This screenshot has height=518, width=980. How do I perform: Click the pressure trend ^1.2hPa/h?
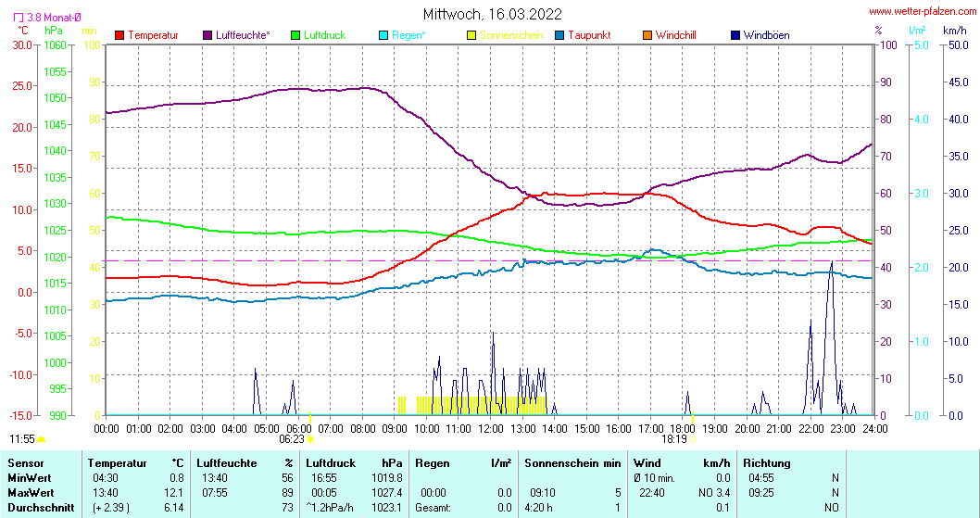coord(330,508)
